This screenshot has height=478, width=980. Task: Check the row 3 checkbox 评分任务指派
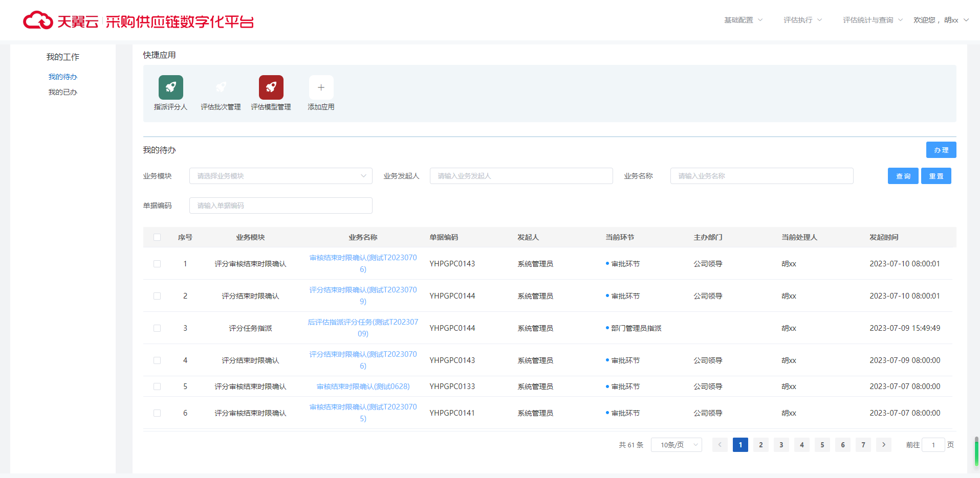point(157,328)
